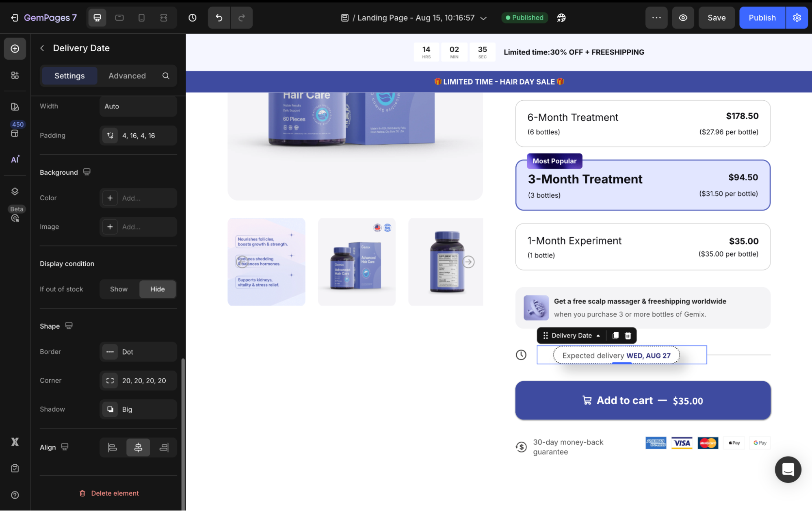This screenshot has height=511, width=812.
Task: Click the Publish button
Action: coord(762,17)
